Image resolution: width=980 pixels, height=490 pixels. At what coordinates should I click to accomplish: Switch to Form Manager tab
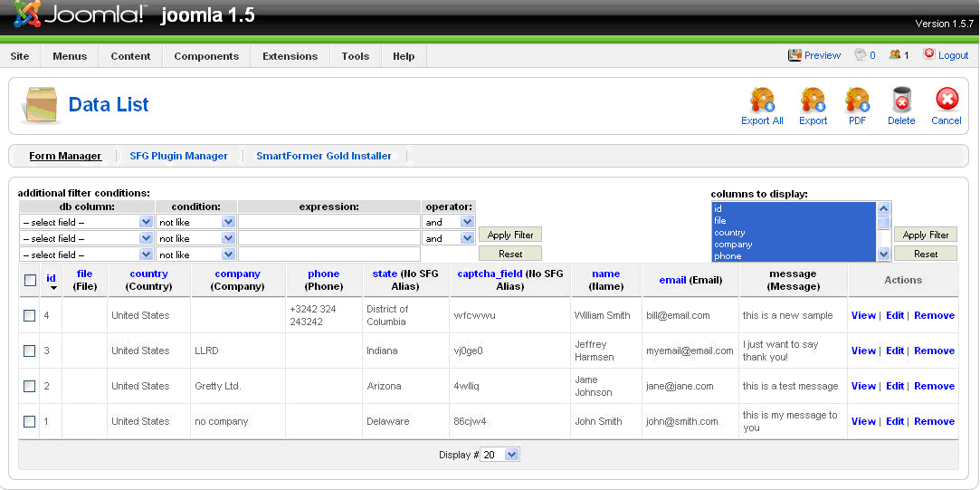point(65,156)
